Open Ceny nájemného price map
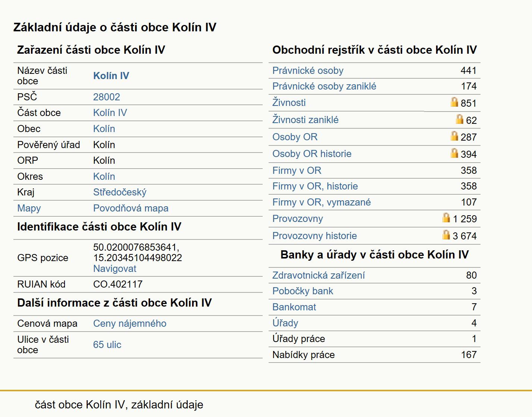Viewport: 532px width, 417px height. point(129,323)
